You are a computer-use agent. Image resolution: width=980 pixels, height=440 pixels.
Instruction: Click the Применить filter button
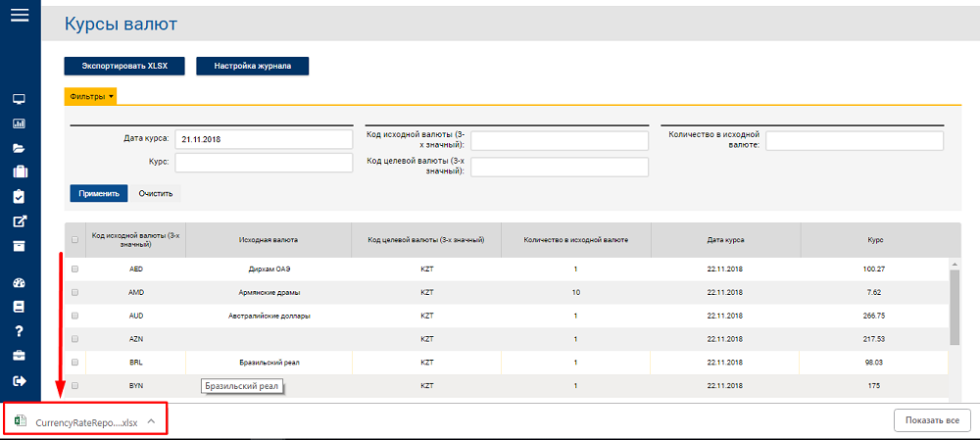point(99,194)
